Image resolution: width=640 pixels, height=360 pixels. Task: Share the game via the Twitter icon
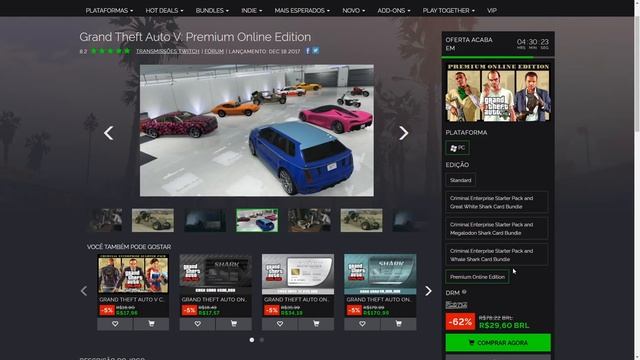(316, 51)
